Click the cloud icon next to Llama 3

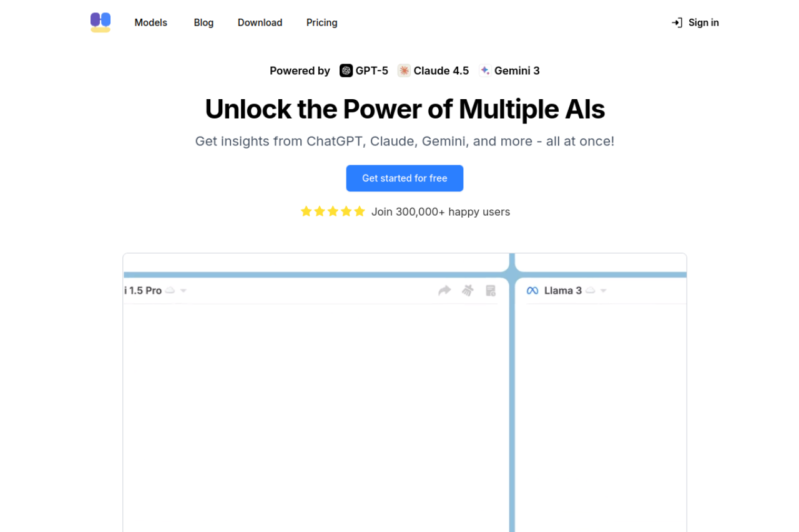pos(590,291)
